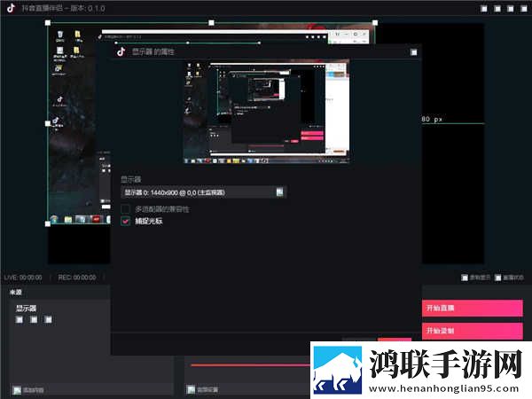Click the rightmost icon beneath the 显示器 source
Screen dimensions: 532x399
tap(48, 319)
